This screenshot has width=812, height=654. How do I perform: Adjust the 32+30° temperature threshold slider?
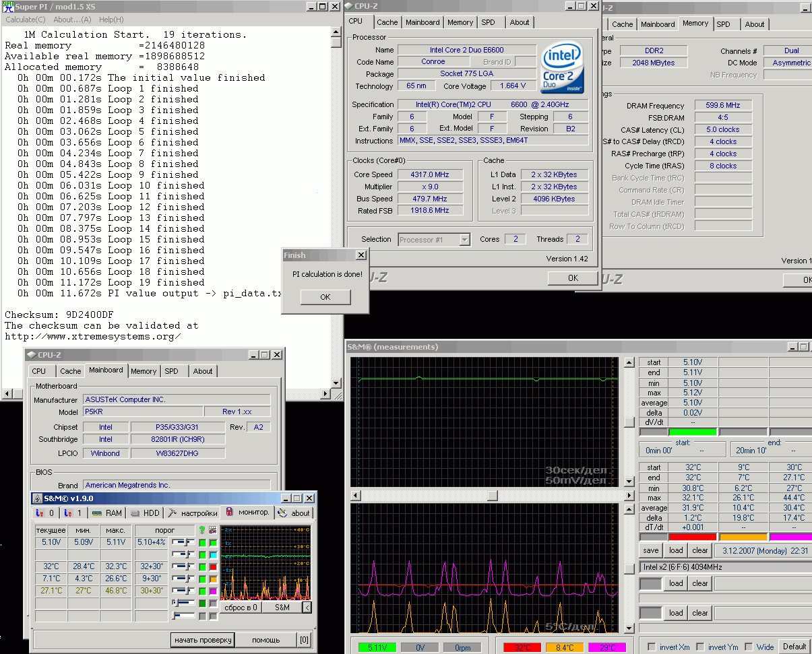coord(183,566)
